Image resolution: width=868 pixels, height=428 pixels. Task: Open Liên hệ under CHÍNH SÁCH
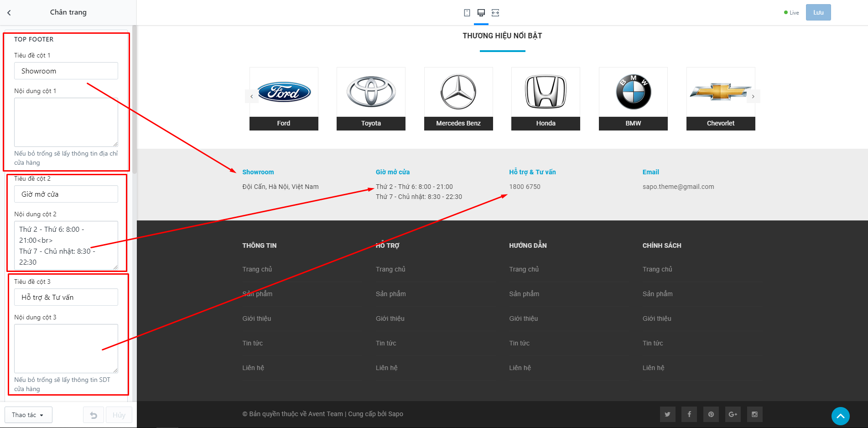654,368
